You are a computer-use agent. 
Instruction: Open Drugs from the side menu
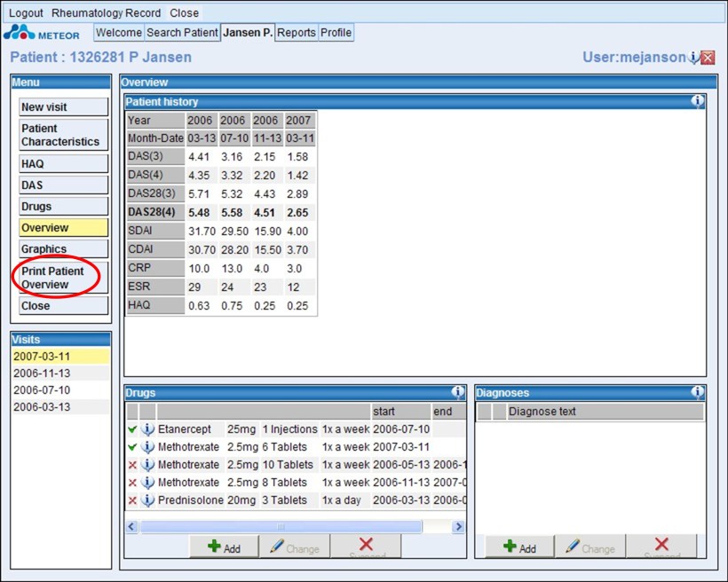pyautogui.click(x=64, y=207)
